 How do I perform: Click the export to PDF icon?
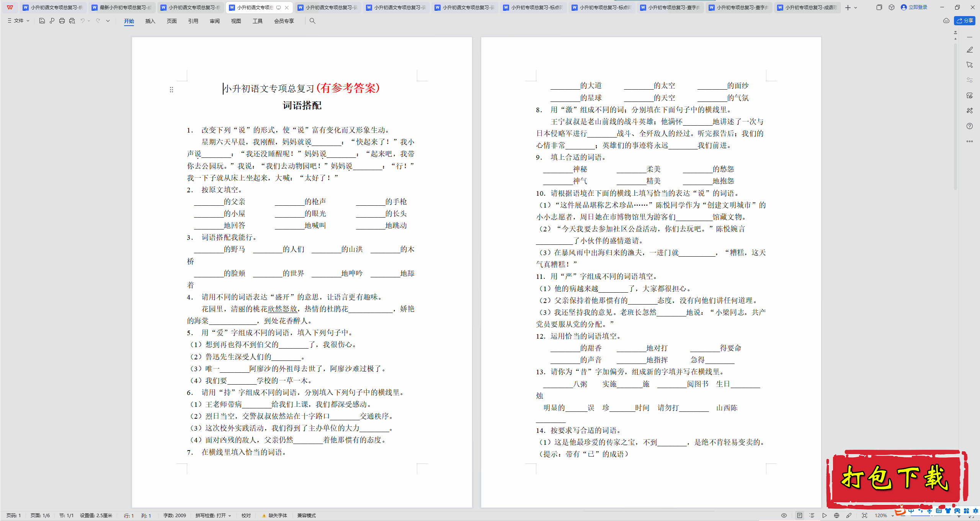click(52, 21)
